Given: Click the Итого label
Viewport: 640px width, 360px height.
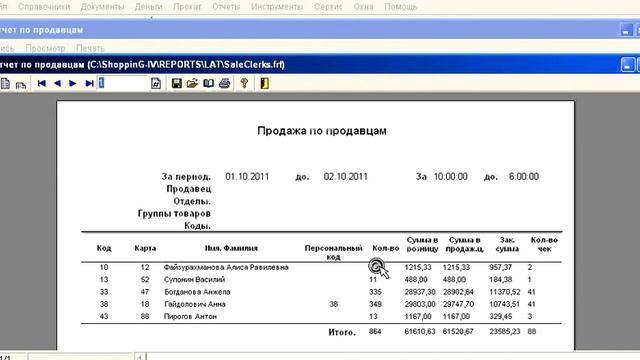Looking at the screenshot, I should [x=342, y=332].
